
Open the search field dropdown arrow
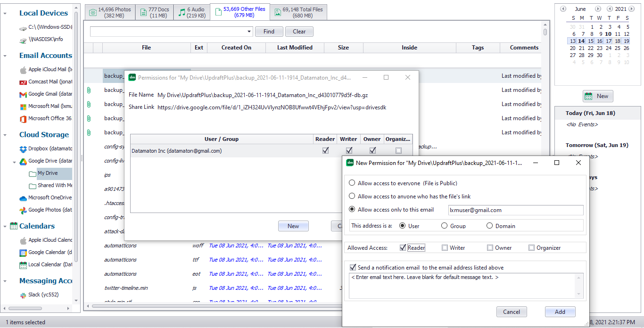pos(249,31)
